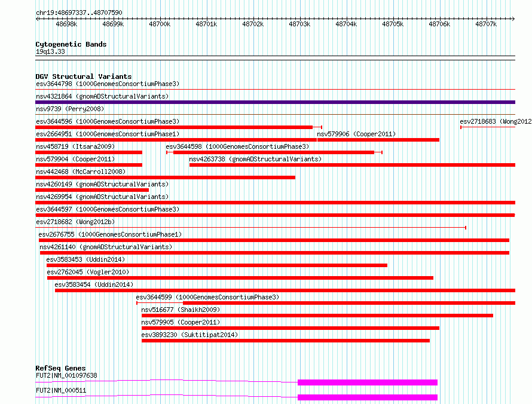
Task: Click the RefSeq Genes track title
Action: point(61,368)
